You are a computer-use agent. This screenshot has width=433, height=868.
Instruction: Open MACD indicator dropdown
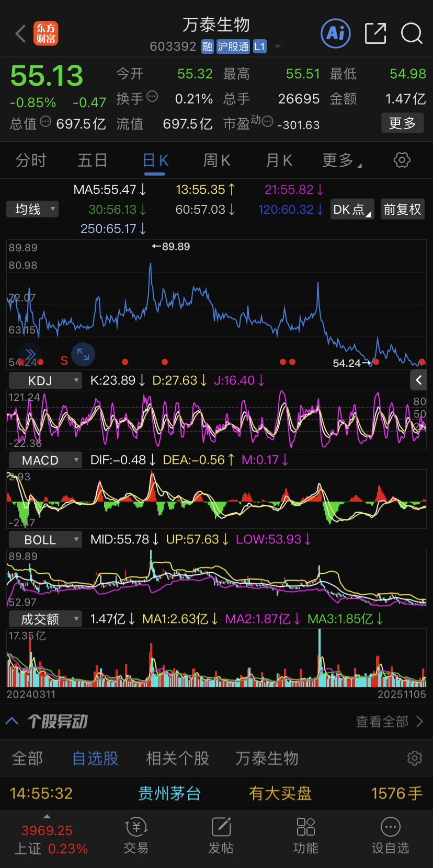(x=45, y=460)
